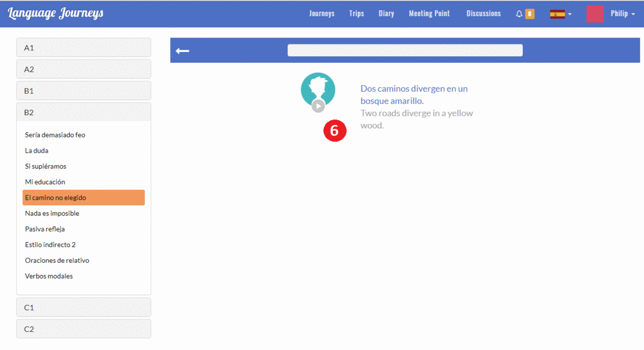
Task: Expand the A1 level section
Action: coord(84,48)
